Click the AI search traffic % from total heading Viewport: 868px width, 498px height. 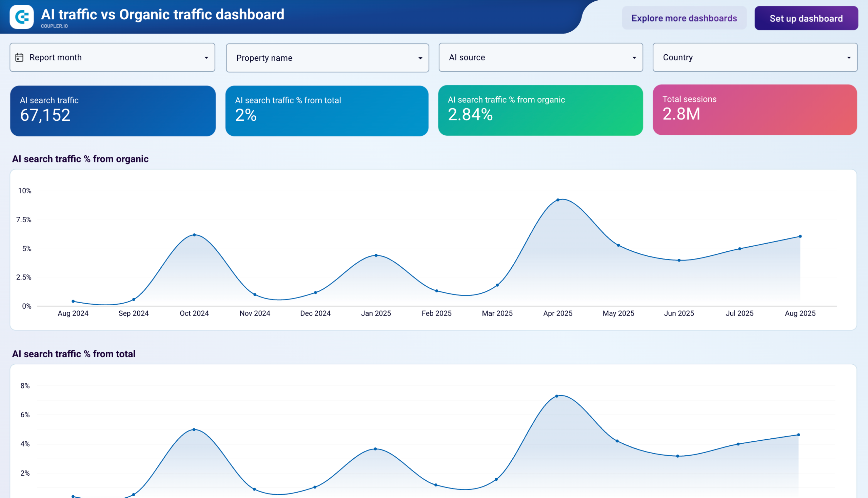(74, 354)
